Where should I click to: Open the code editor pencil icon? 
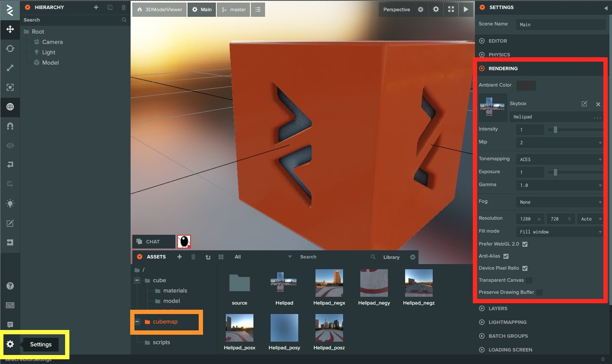[x=10, y=223]
